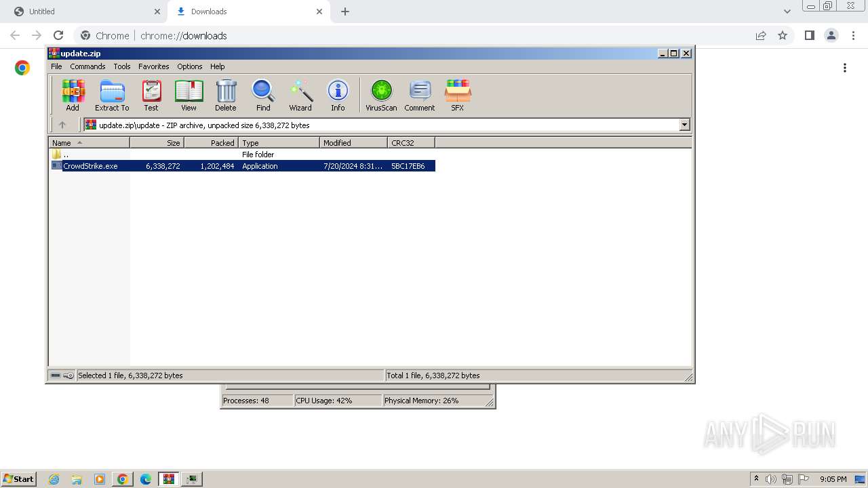Open Internet Explorer from taskbar
This screenshot has height=488, width=868.
54,479
